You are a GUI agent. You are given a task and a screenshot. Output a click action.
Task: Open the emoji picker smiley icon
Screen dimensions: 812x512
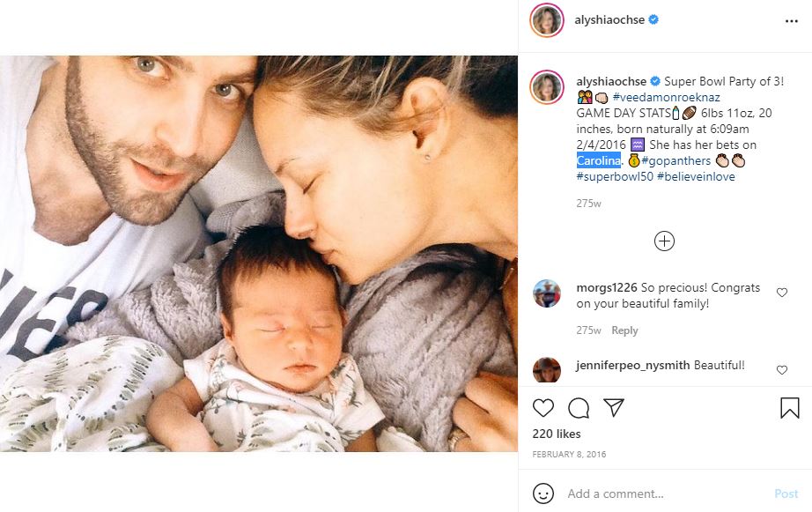point(543,493)
